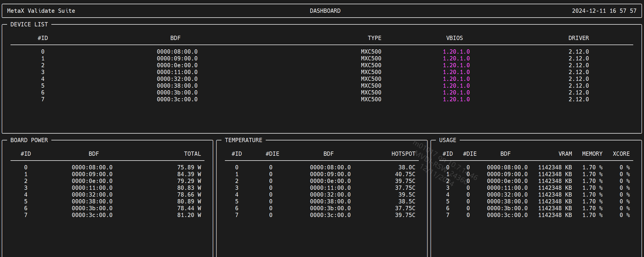The width and height of the screenshot is (644, 257).
Task: Click the DASHBOARD title in header
Action: [x=325, y=11]
